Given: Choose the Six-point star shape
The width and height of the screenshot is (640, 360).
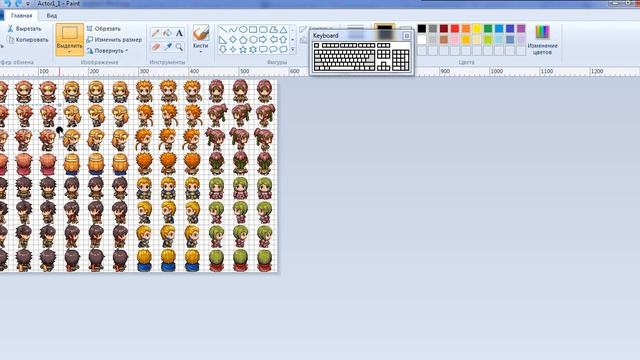Looking at the screenshot, I should click(253, 49).
